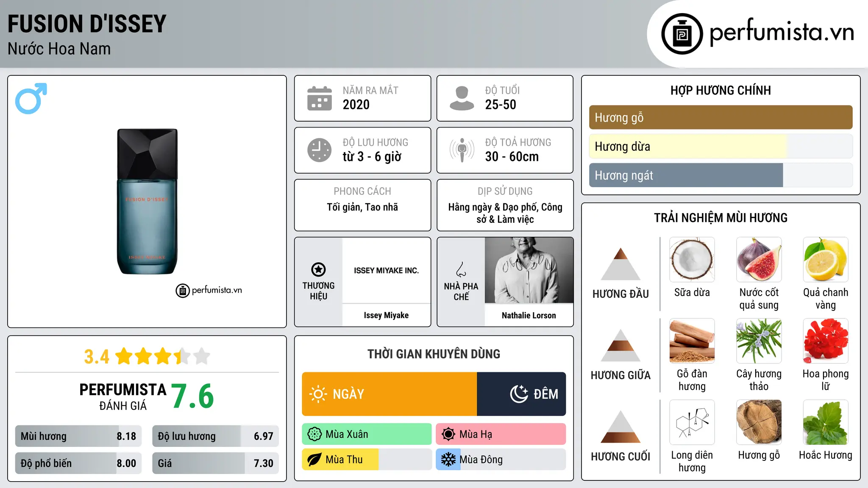868x488 pixels.
Task: Click the middle notes pyramid icon
Action: 620,345
